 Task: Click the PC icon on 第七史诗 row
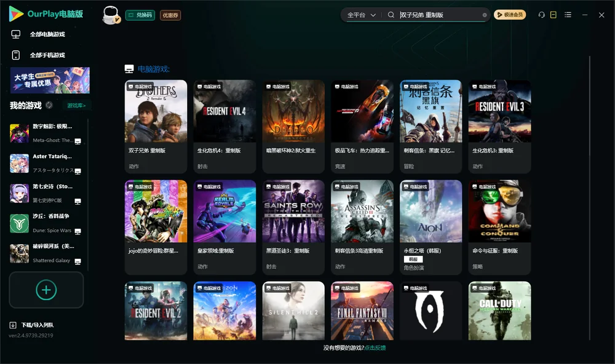coord(77,201)
